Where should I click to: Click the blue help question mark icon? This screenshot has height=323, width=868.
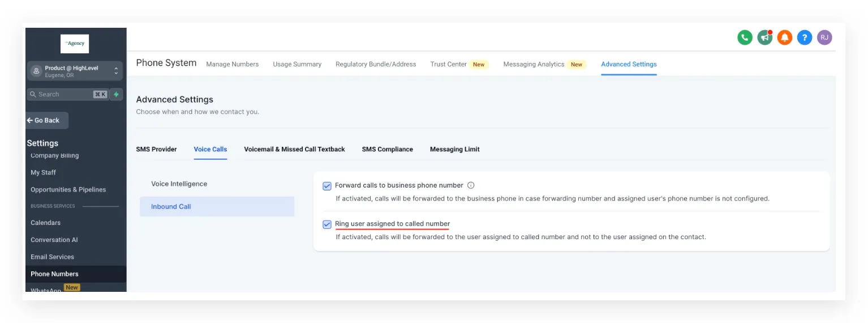click(805, 38)
